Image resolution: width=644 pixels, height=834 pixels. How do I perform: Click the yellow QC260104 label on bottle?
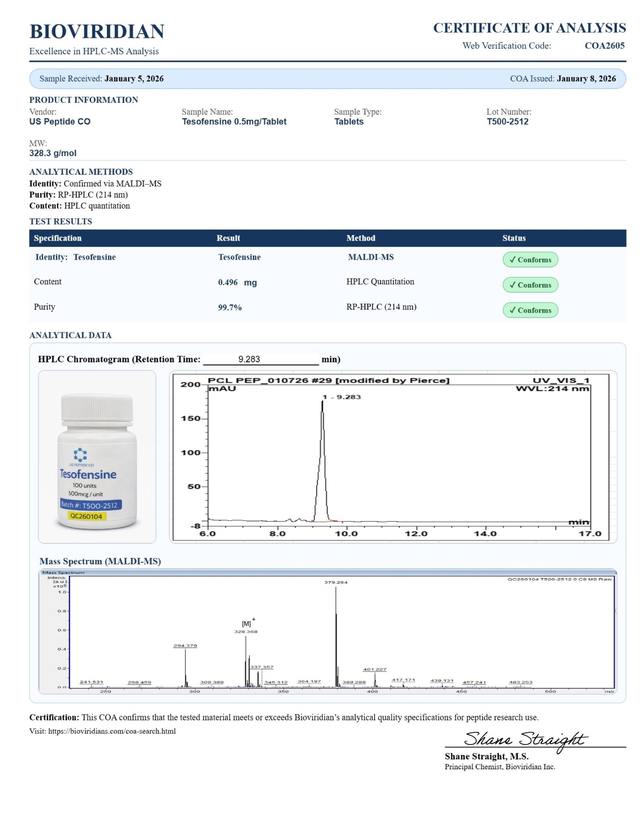coord(86,516)
